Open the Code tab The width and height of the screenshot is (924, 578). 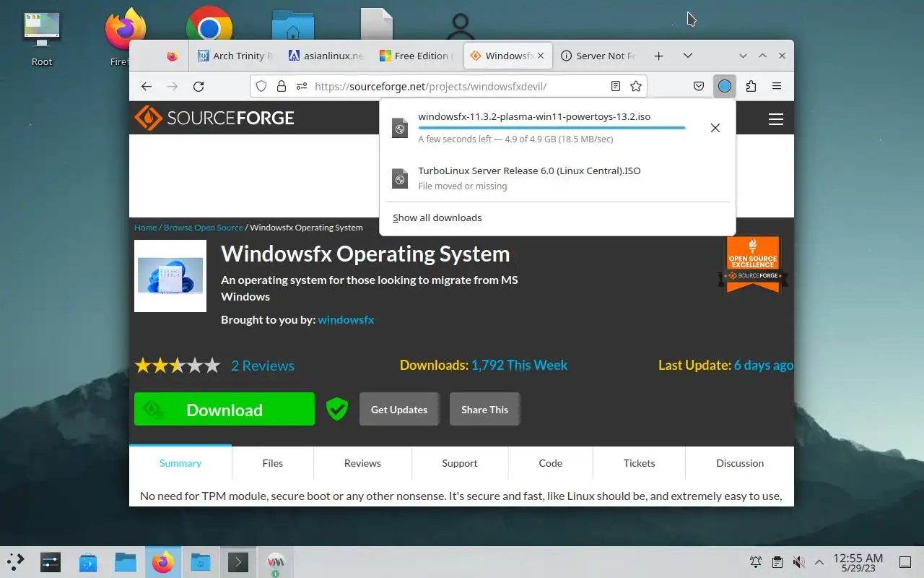pyautogui.click(x=550, y=463)
